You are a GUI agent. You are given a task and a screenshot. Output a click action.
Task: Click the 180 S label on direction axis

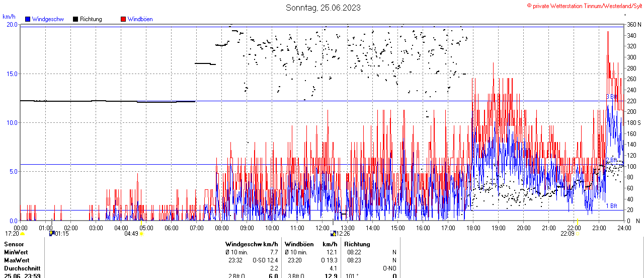point(634,123)
